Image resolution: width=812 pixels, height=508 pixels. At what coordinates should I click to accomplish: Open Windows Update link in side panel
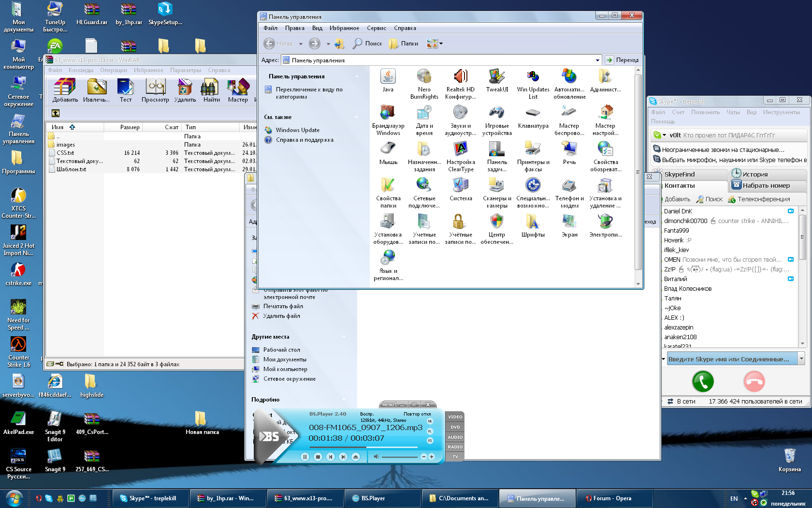tap(297, 130)
